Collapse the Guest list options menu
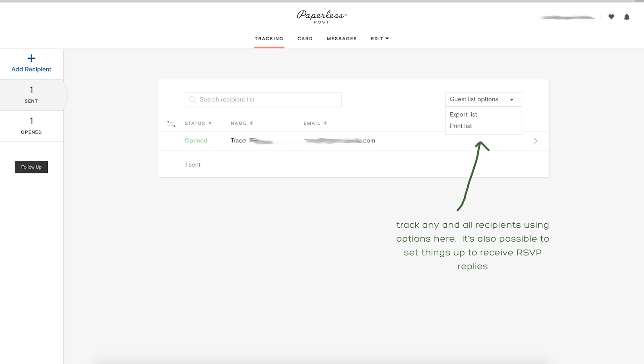 [x=511, y=99]
